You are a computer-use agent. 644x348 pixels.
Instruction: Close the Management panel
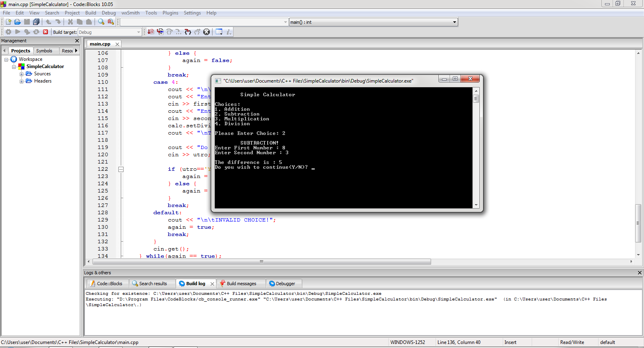(x=77, y=41)
